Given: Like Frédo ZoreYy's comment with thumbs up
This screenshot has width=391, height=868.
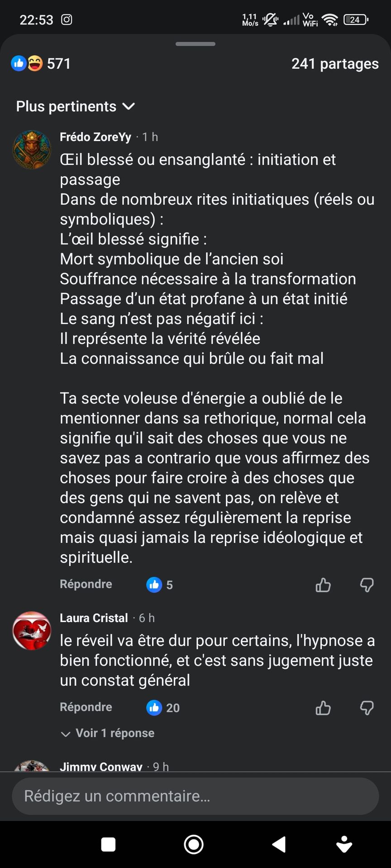Looking at the screenshot, I should coord(323,585).
